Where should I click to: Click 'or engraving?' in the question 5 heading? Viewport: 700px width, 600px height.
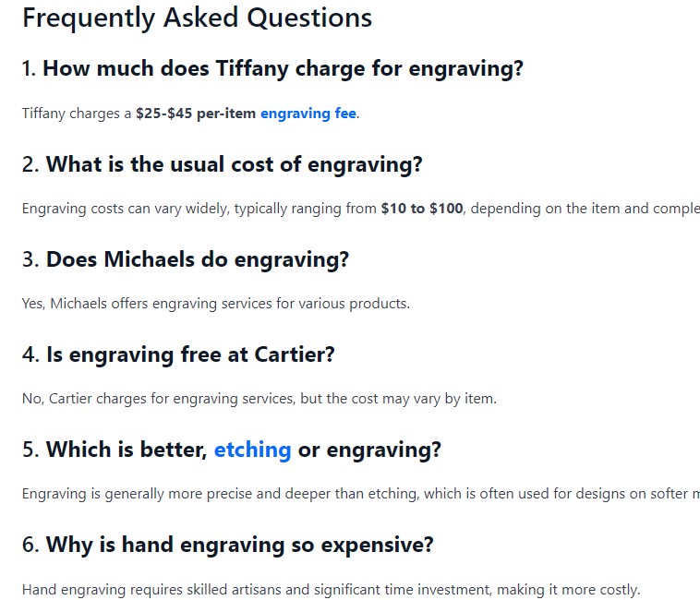369,450
